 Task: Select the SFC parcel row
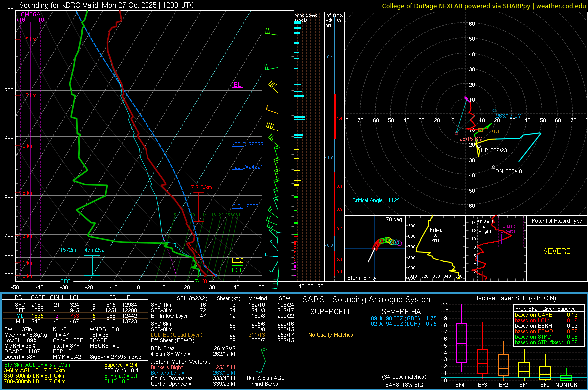coord(75,305)
